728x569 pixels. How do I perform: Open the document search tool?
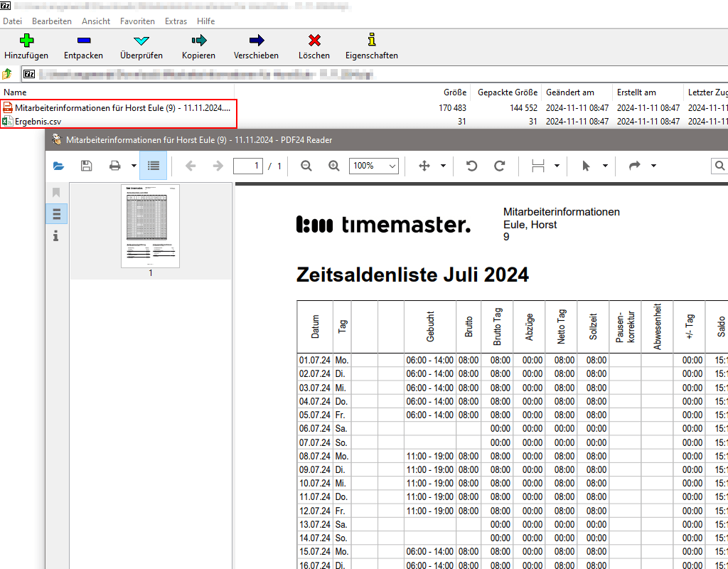720,166
